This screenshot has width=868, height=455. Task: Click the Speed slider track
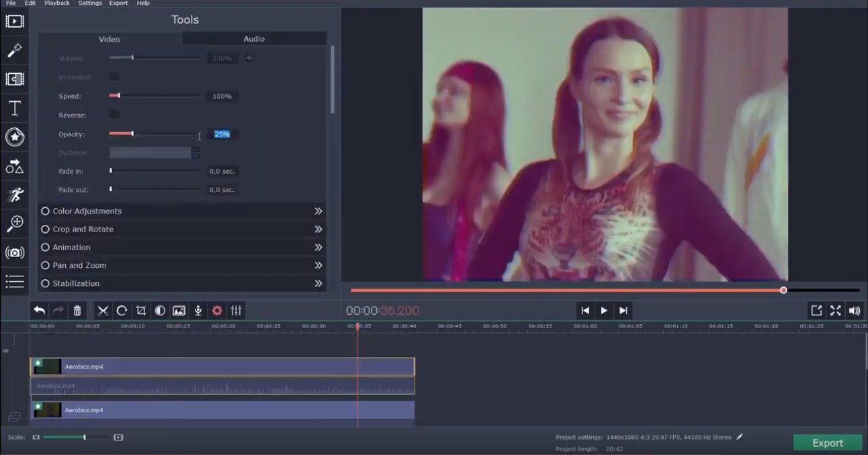click(155, 96)
